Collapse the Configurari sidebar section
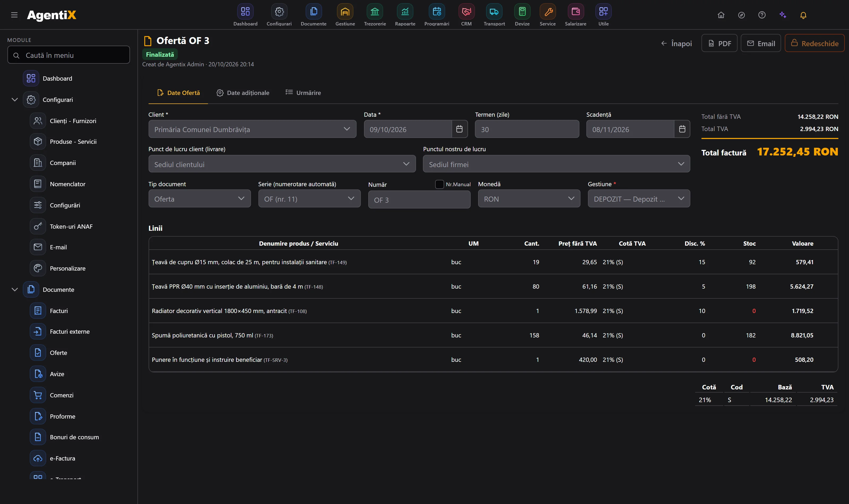 [x=15, y=99]
